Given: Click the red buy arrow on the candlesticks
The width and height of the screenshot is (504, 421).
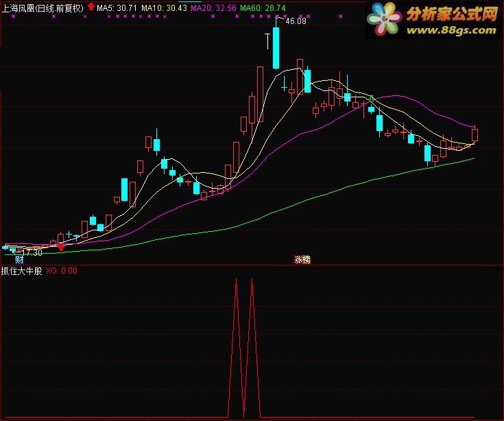Looking at the screenshot, I should (x=61, y=247).
